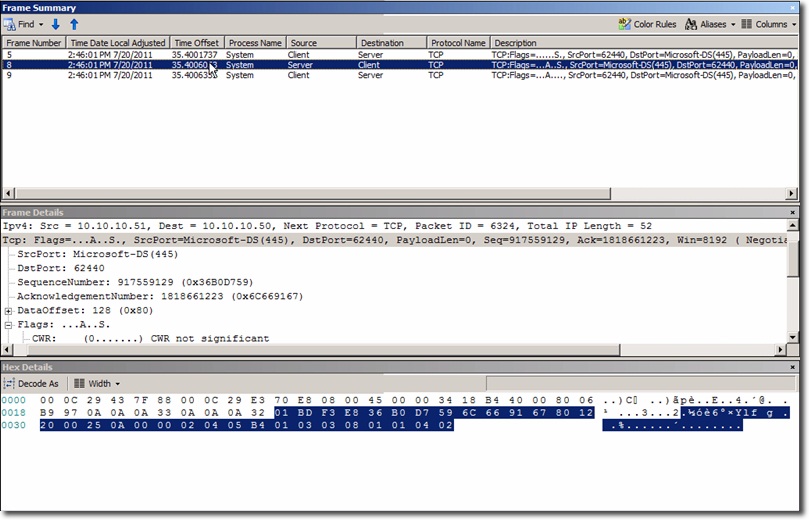Screen dimensions: 810x521
Task: Select SrcPort: Microsoft-DS(445) field
Action: [x=98, y=254]
